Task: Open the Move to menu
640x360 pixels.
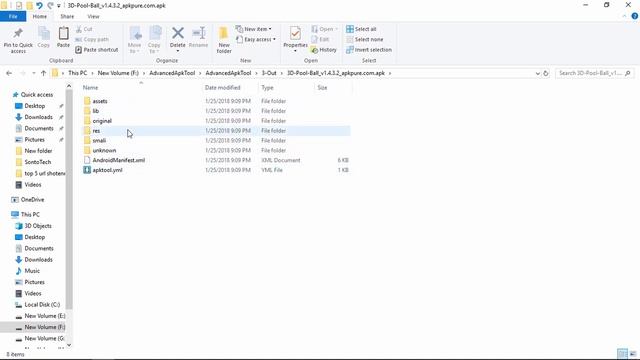Action: pos(134,40)
